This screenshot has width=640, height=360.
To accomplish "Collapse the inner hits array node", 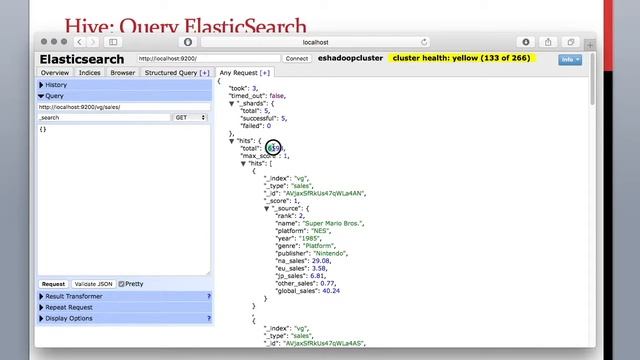I will coord(243,164).
